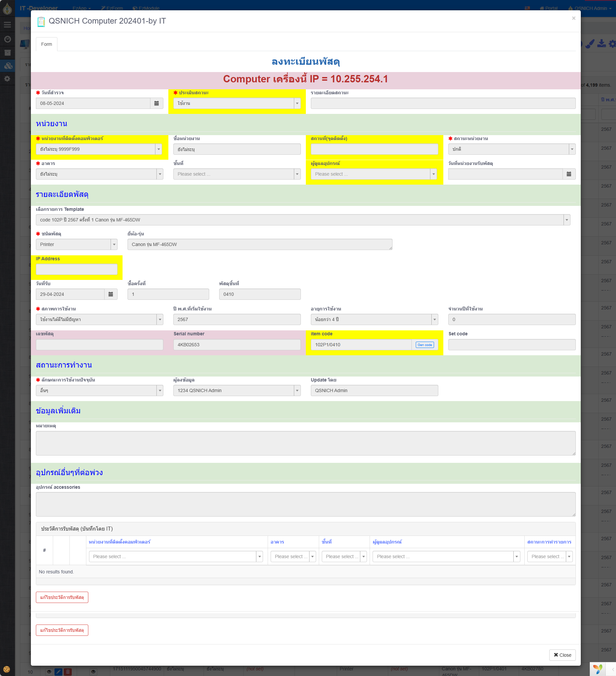Open calendar for unit received date
The width and height of the screenshot is (616, 676).
point(569,174)
